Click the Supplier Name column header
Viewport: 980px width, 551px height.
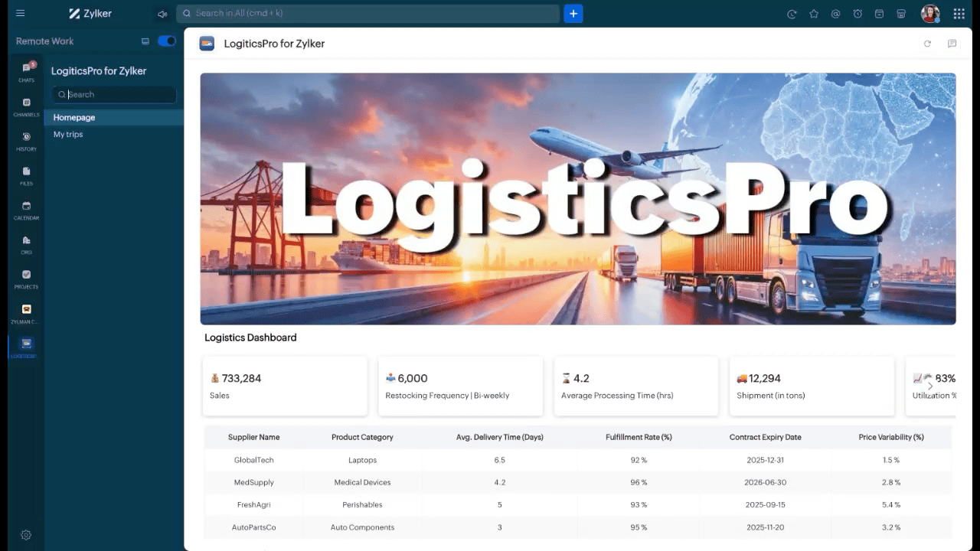pyautogui.click(x=253, y=437)
